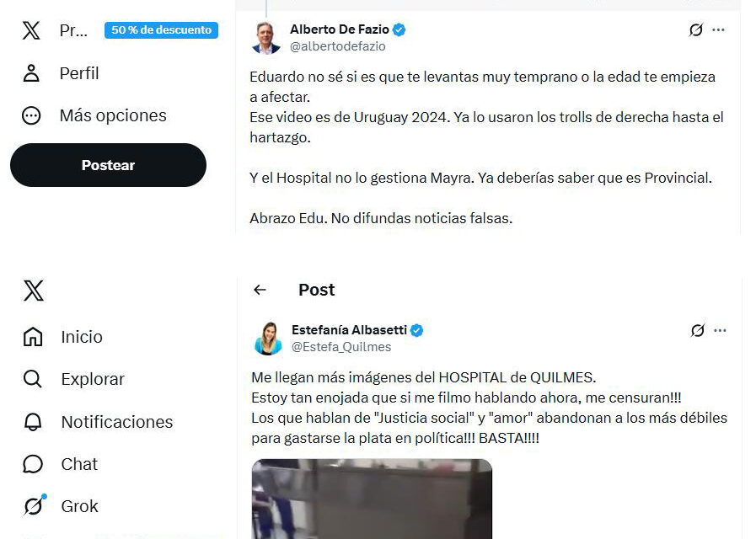Open the Chat bubble icon

(33, 464)
